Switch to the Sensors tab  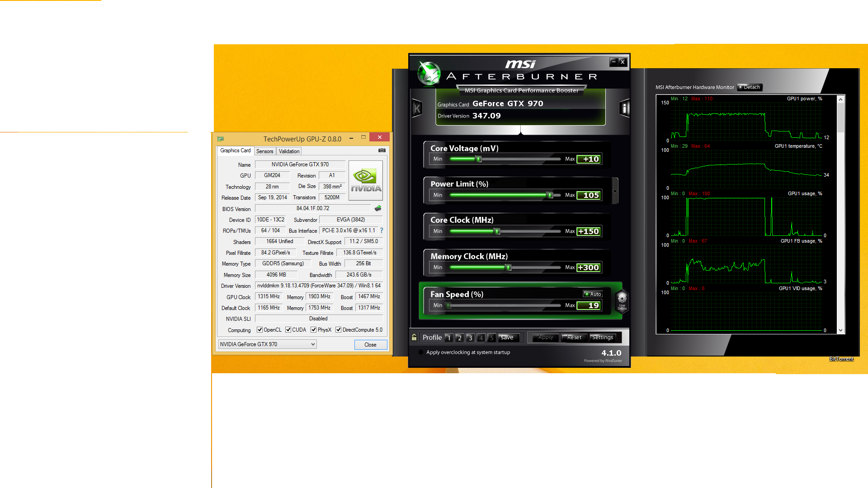[x=264, y=151]
